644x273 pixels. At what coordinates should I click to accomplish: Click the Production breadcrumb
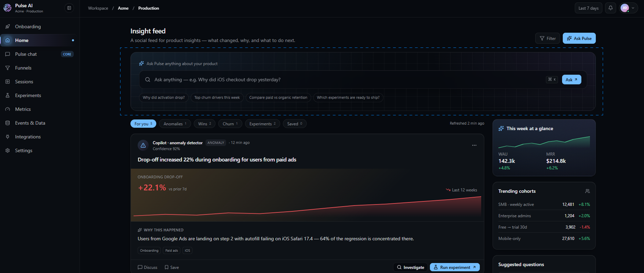click(x=149, y=8)
